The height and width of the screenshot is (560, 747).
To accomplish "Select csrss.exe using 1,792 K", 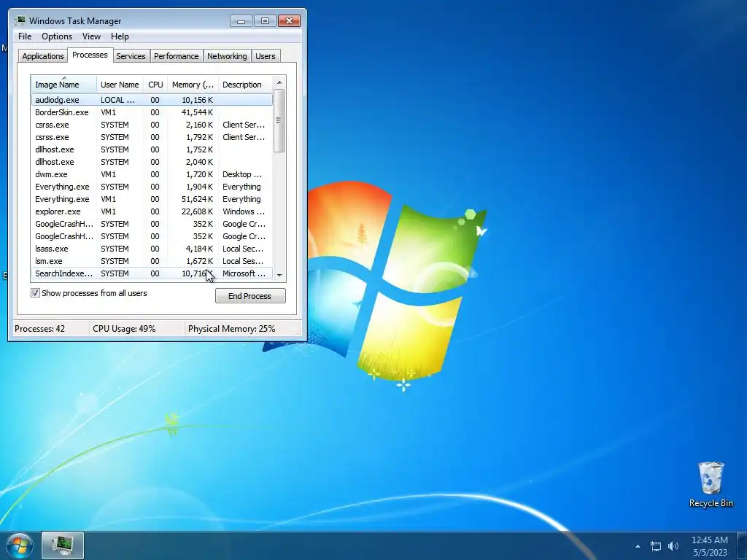I will pos(152,137).
